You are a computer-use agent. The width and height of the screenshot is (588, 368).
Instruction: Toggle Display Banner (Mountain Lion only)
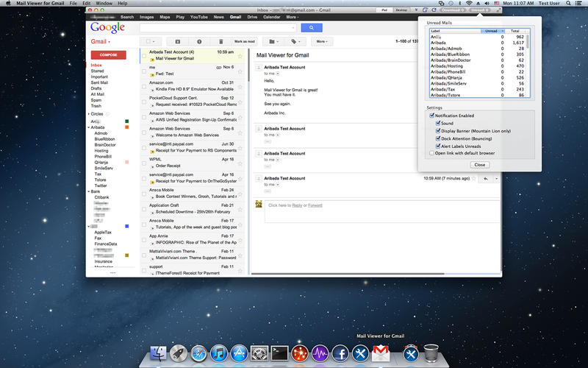pyautogui.click(x=438, y=131)
